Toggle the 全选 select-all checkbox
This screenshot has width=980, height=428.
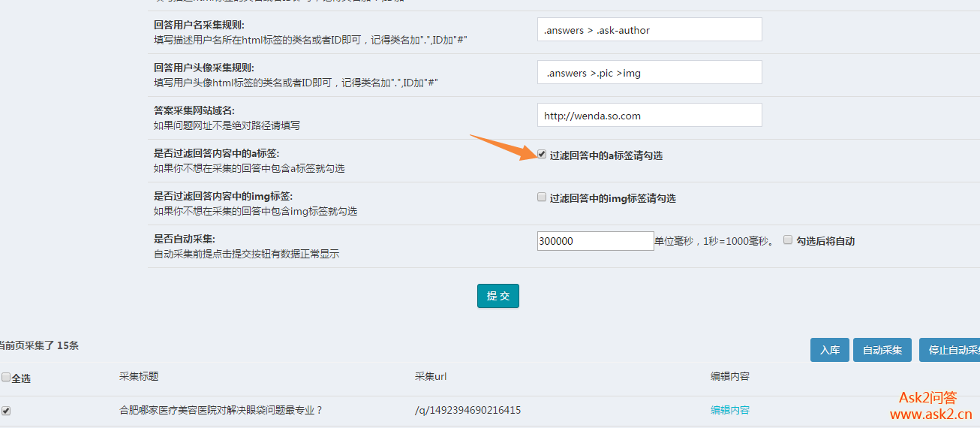tap(6, 378)
